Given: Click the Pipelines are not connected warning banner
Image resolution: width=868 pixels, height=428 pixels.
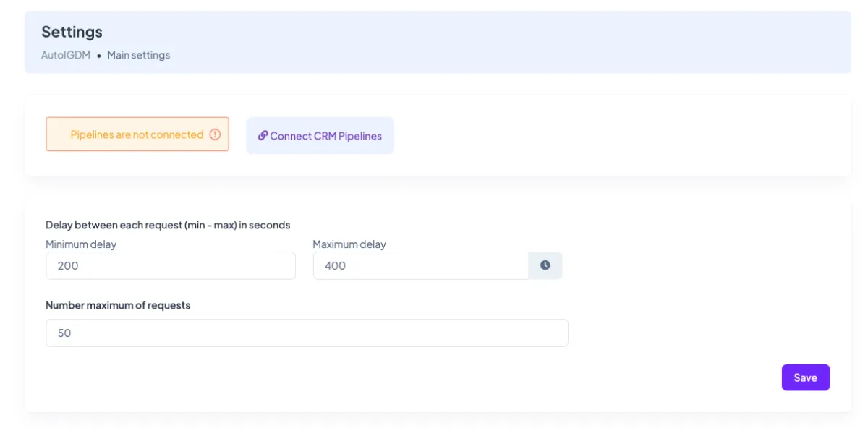Looking at the screenshot, I should (137, 134).
